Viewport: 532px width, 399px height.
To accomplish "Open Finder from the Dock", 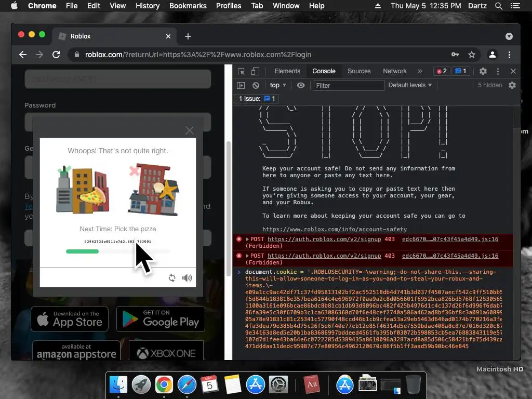I will (118, 385).
